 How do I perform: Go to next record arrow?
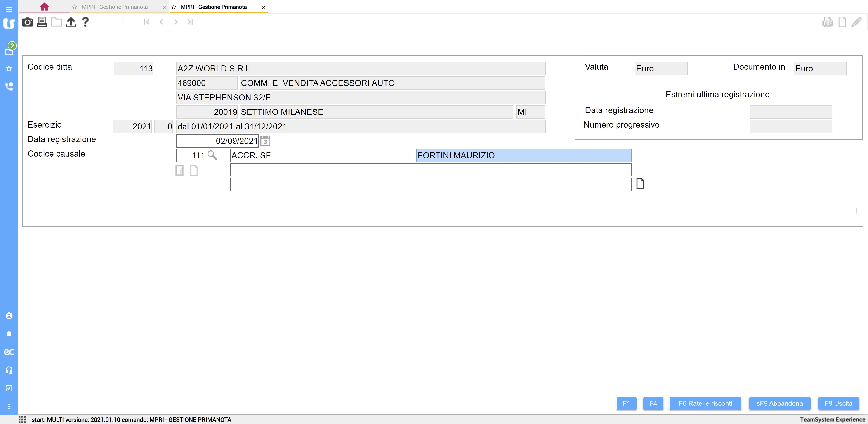(176, 22)
